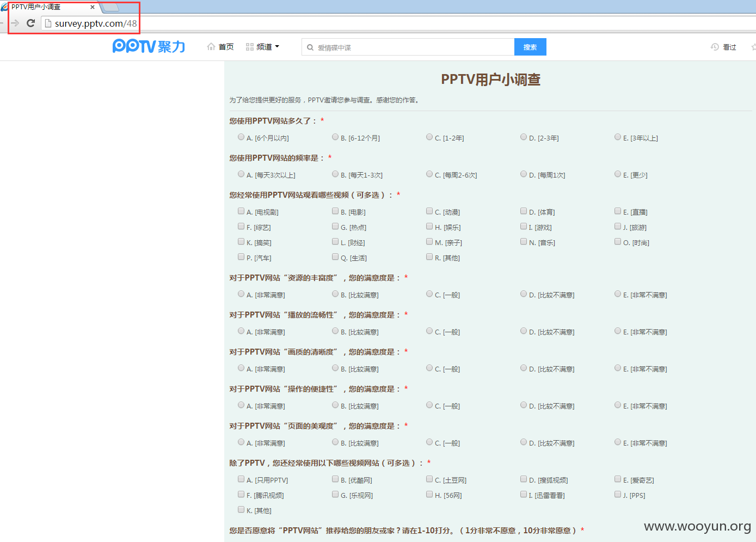Click the browser address bar URL
The height and width of the screenshot is (542, 756).
pos(96,23)
